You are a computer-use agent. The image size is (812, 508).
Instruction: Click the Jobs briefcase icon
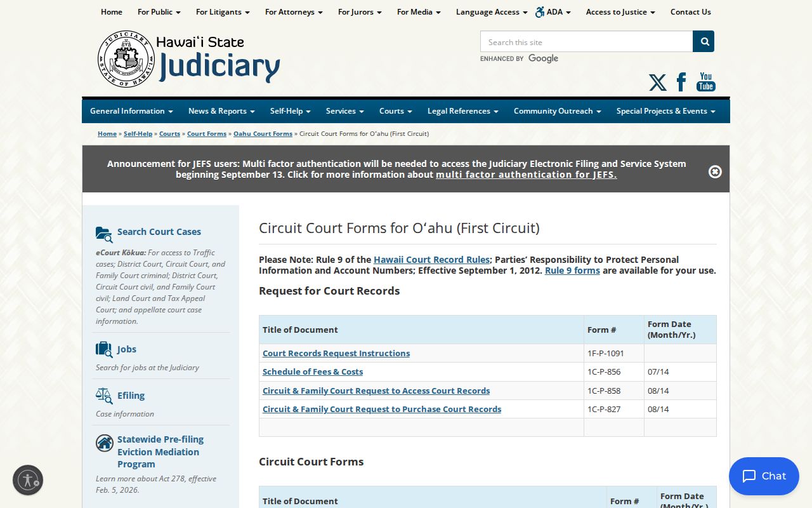click(104, 349)
